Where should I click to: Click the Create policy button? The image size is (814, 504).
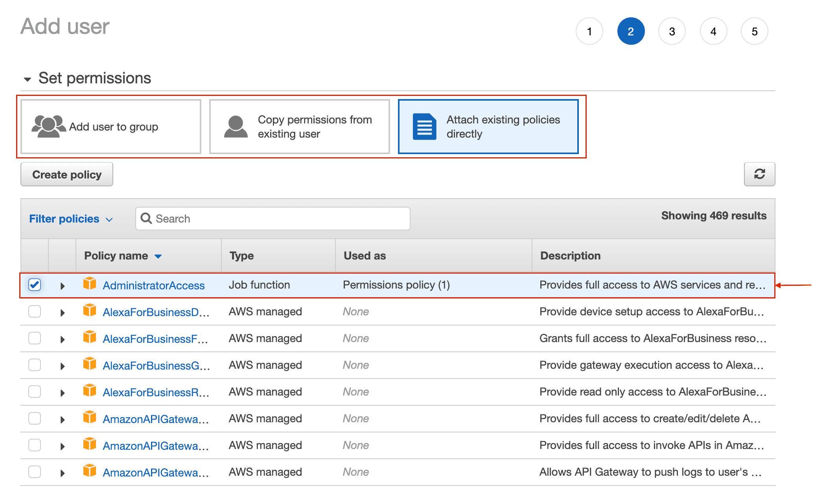67,174
